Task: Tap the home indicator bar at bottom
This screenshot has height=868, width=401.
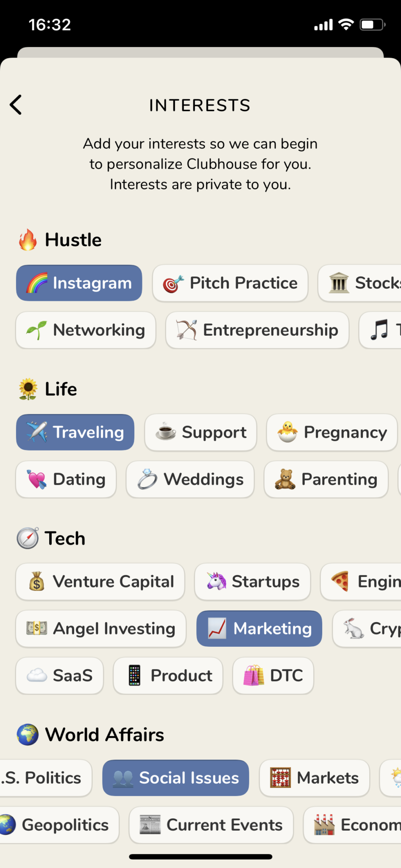Action: pyautogui.click(x=200, y=857)
